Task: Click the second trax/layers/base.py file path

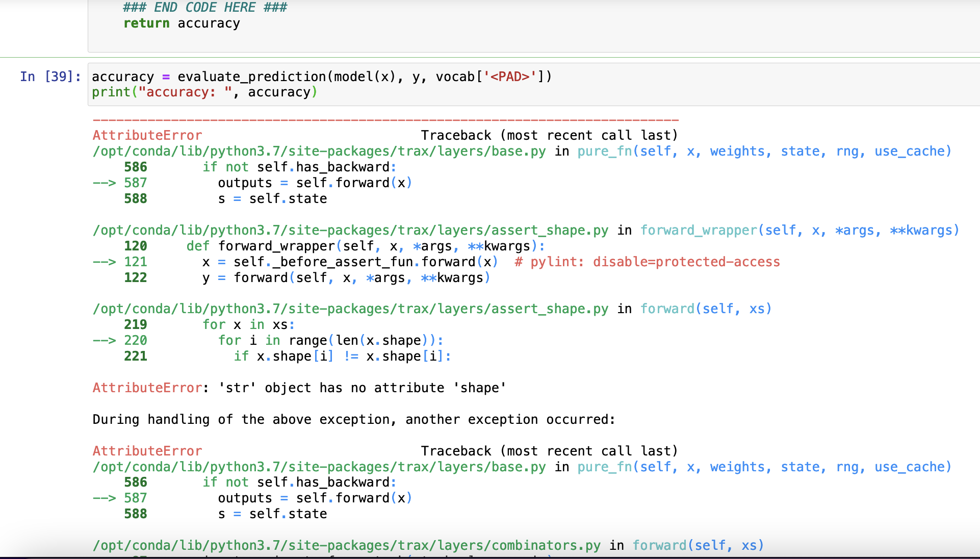Action: pyautogui.click(x=319, y=467)
